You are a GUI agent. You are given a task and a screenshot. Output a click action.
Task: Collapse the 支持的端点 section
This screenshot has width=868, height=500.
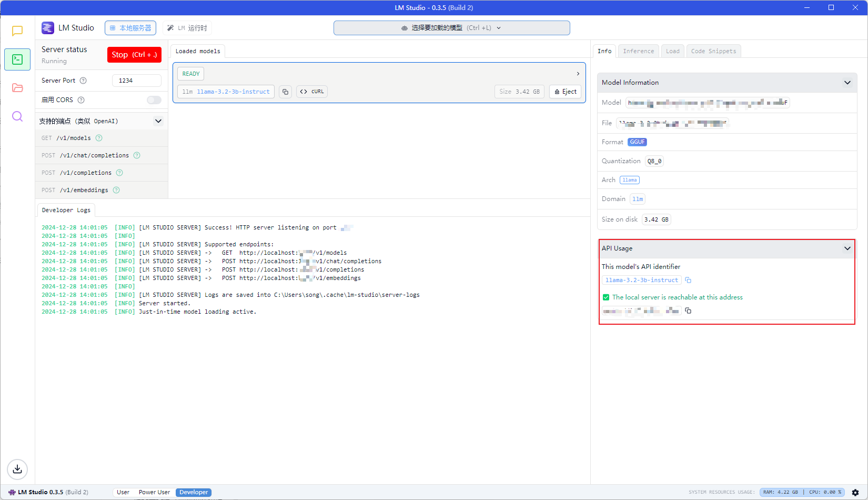point(158,121)
